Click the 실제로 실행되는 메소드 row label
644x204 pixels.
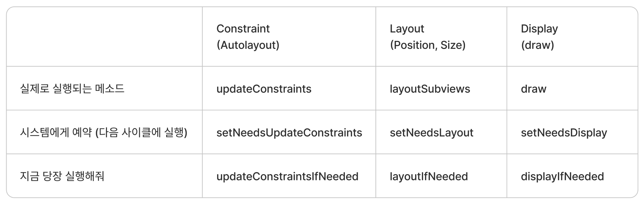point(72,88)
